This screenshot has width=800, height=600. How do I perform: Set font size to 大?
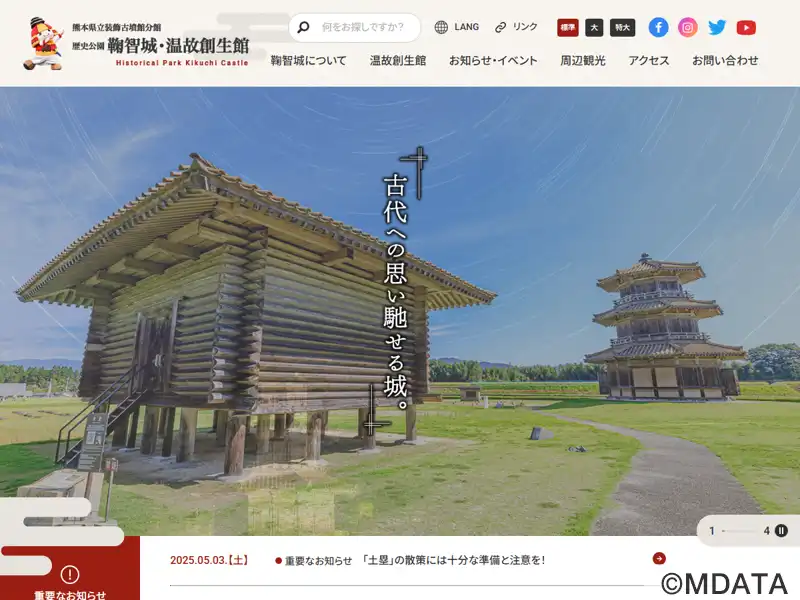pyautogui.click(x=594, y=28)
